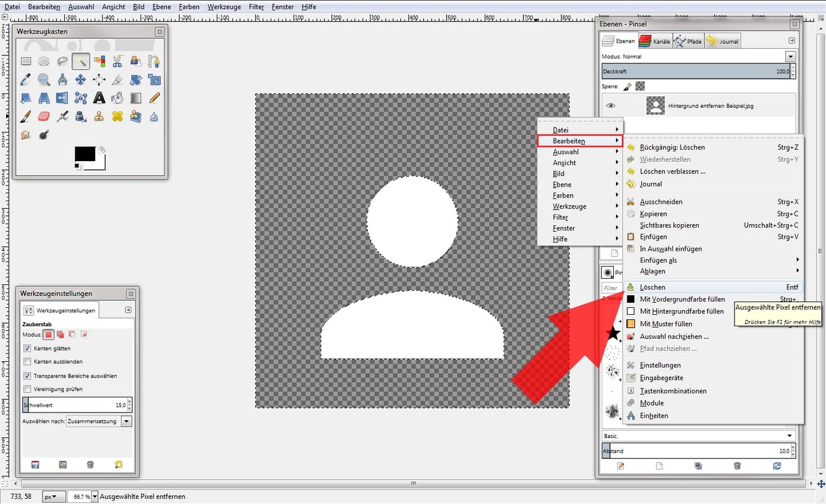Select the rectangle selection tool
The height and width of the screenshot is (504, 826).
[x=25, y=61]
